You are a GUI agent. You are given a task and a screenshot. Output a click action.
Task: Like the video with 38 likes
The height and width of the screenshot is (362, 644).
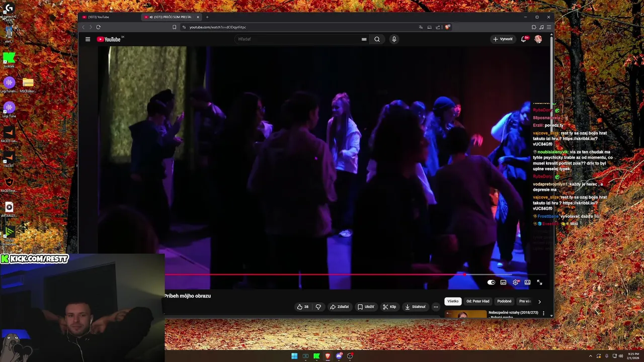[x=302, y=307]
